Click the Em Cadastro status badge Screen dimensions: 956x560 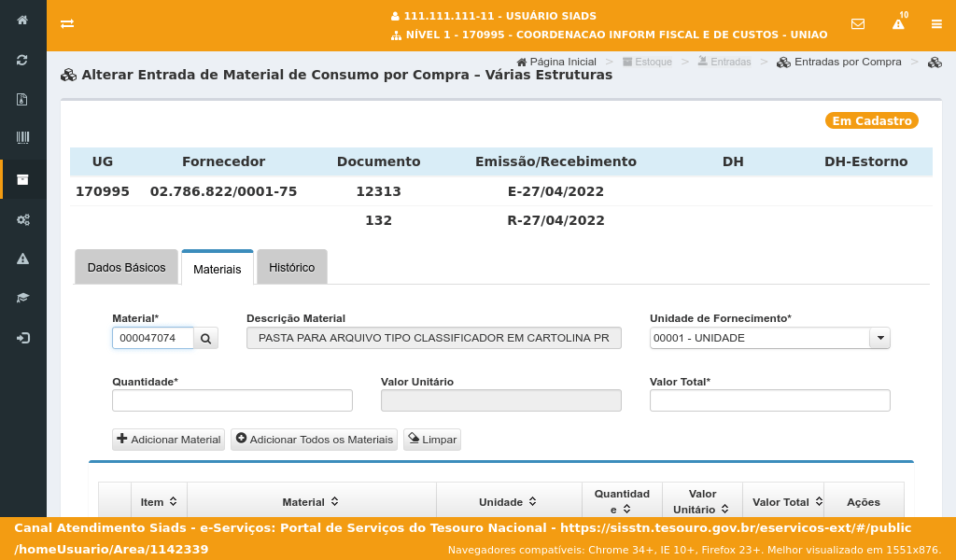point(872,120)
